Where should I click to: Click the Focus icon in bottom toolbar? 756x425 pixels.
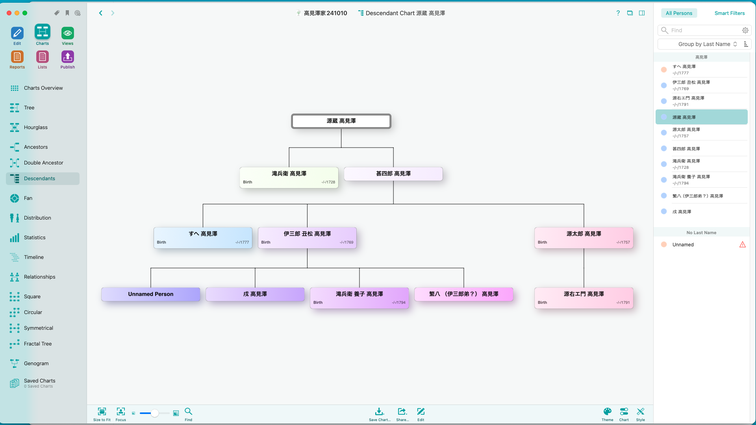click(x=121, y=411)
